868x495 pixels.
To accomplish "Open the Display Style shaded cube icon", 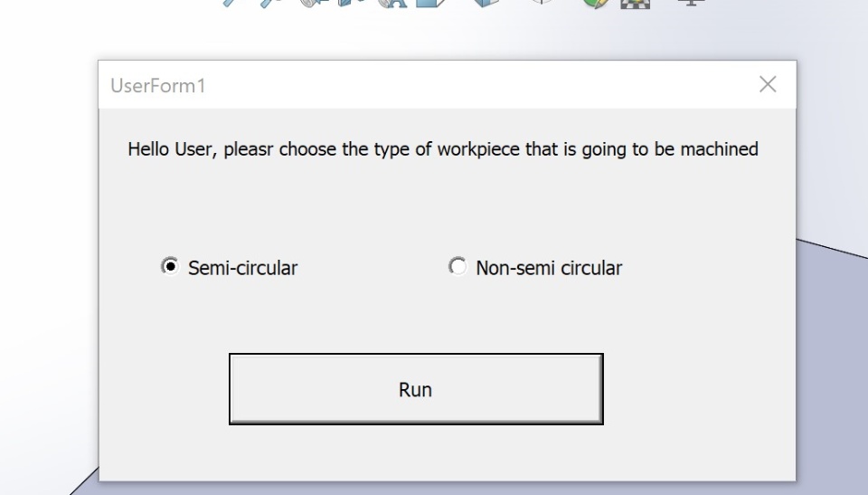I will [486, 3].
